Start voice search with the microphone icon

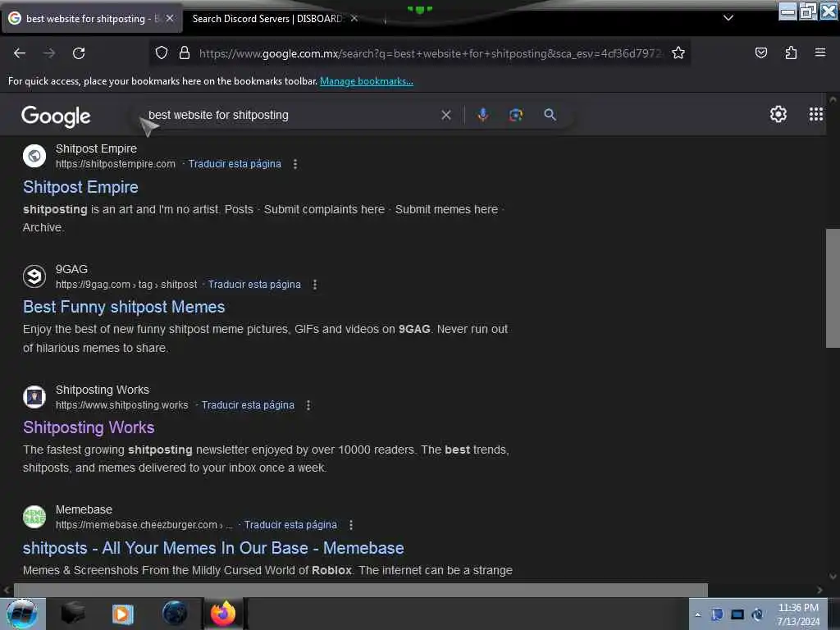pyautogui.click(x=482, y=115)
